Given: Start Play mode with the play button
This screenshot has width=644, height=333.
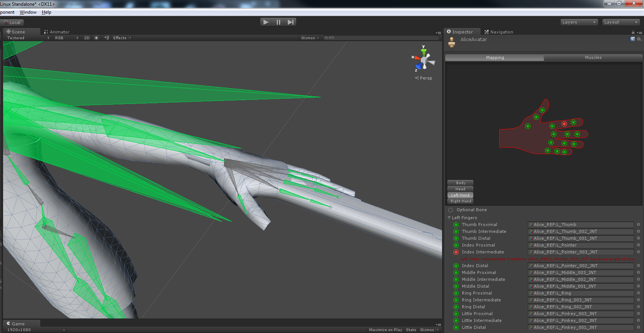Looking at the screenshot, I should 266,22.
